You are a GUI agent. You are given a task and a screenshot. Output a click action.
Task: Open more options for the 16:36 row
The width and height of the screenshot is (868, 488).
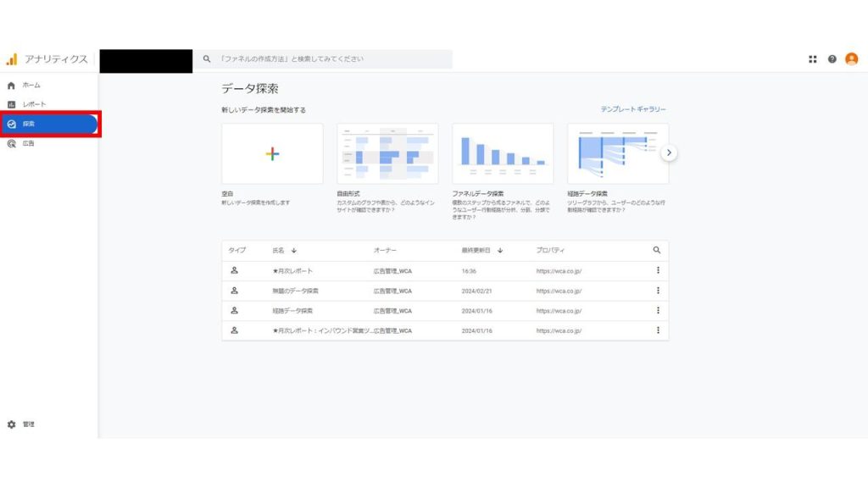(x=658, y=270)
